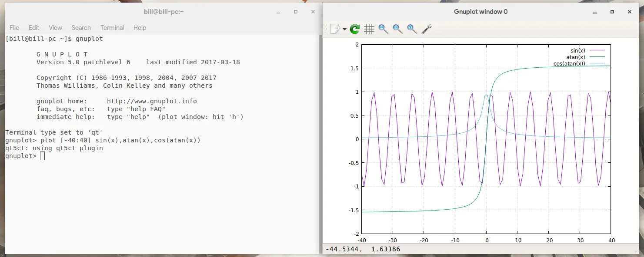This screenshot has width=644, height=257.
Task: Close the bill@bill-pc terminal window
Action: pyautogui.click(x=313, y=12)
